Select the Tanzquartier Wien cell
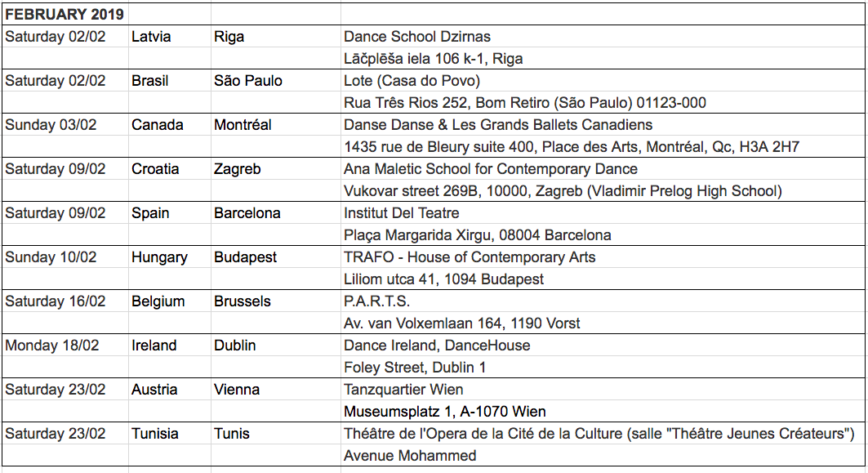 click(603, 390)
